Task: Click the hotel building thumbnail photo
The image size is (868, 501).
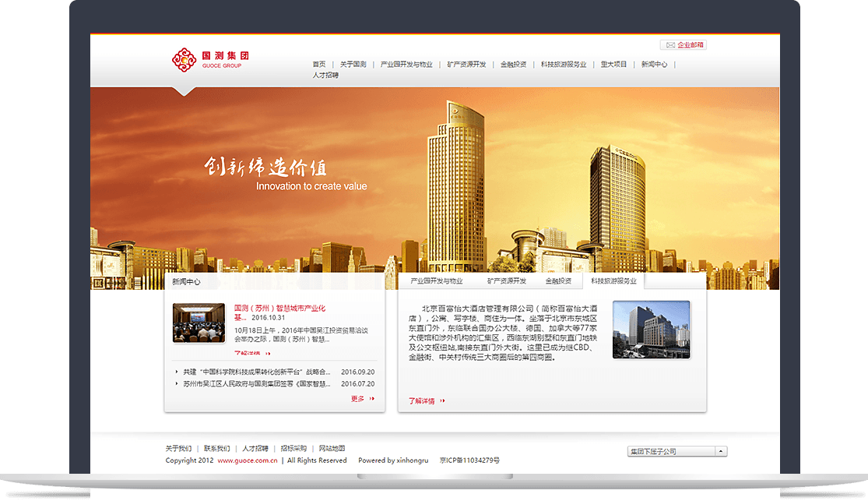Action: [651, 330]
